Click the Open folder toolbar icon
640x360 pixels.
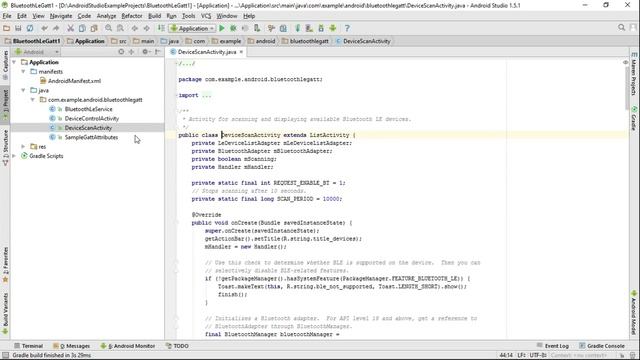6,28
